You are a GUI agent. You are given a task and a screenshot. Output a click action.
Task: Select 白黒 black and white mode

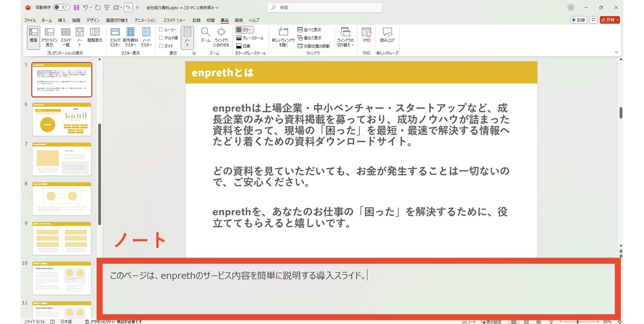pos(243,46)
